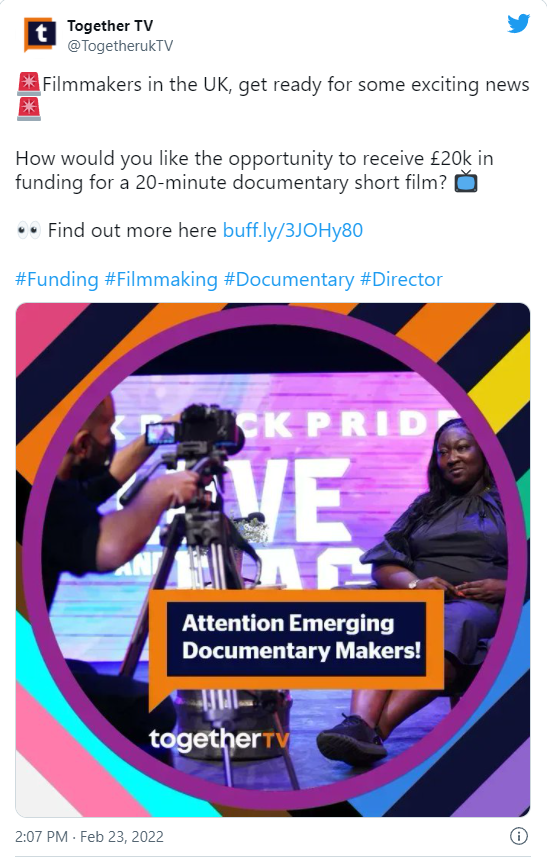Viewport: 547px width, 857px height.
Task: Click the eyes emoji before Find out more
Action: [x=28, y=230]
